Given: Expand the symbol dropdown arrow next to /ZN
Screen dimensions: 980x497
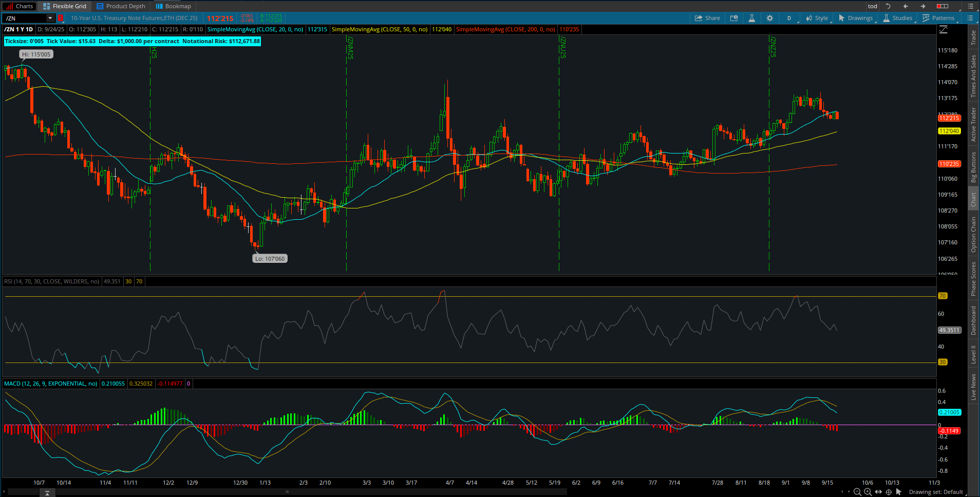Looking at the screenshot, I should (x=50, y=18).
